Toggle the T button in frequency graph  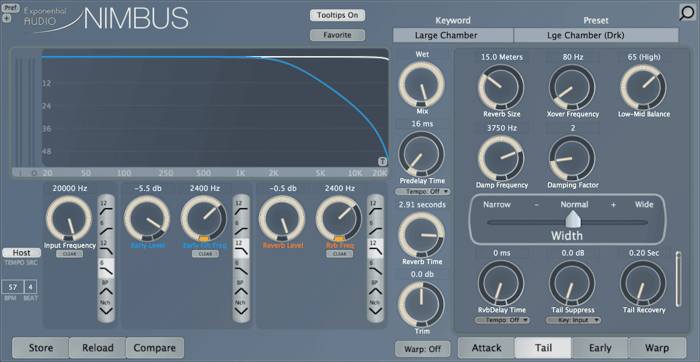(383, 161)
